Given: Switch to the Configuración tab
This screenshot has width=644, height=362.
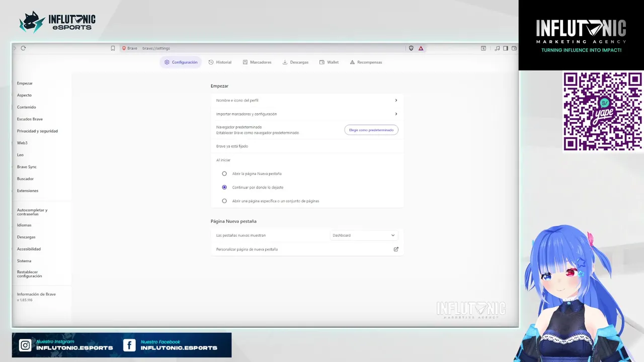Looking at the screenshot, I should (181, 62).
